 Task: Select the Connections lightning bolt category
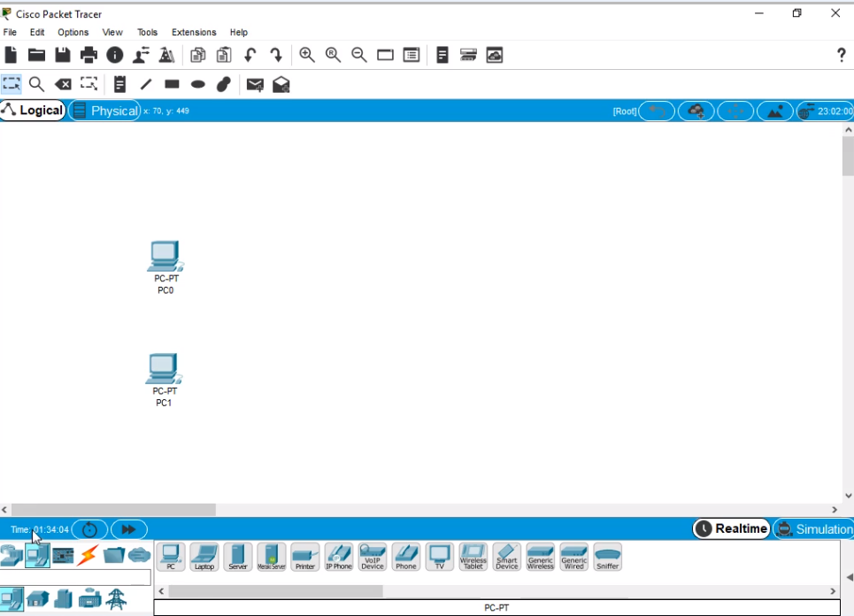tap(88, 556)
